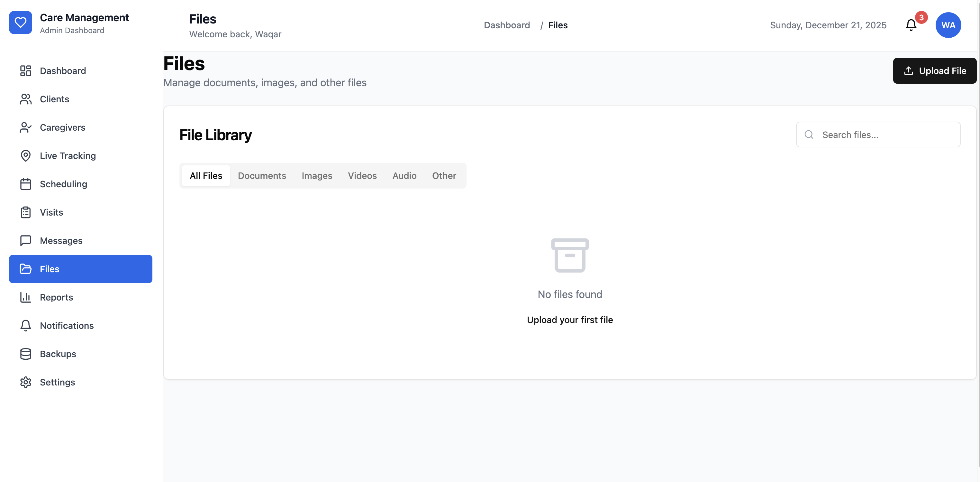The image size is (980, 482).
Task: Click the Scheduling calendar icon
Action: tap(25, 184)
